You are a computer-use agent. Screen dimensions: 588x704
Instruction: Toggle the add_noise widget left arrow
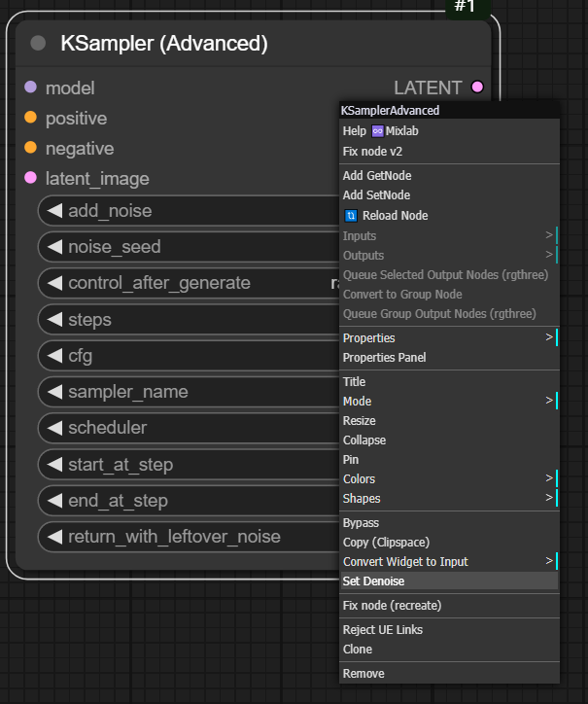[54, 211]
